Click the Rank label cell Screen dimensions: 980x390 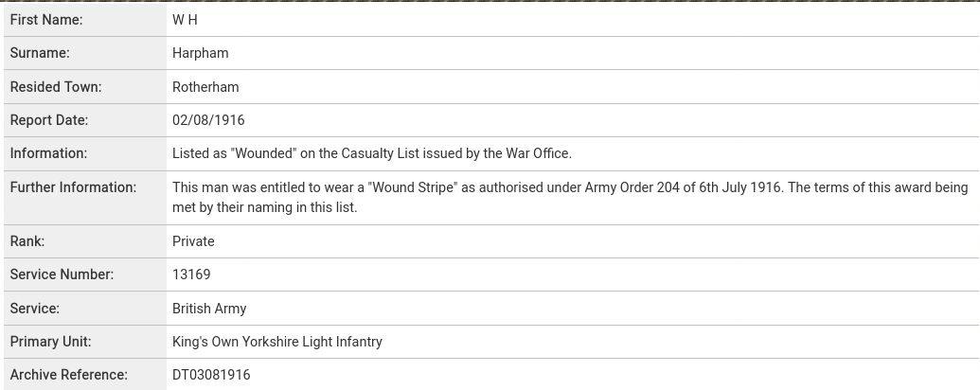(85, 241)
